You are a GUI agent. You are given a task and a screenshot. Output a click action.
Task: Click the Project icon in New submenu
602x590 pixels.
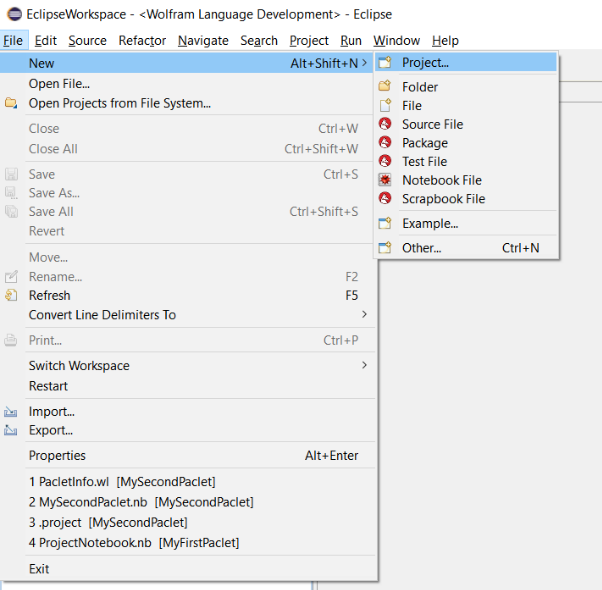pos(385,63)
